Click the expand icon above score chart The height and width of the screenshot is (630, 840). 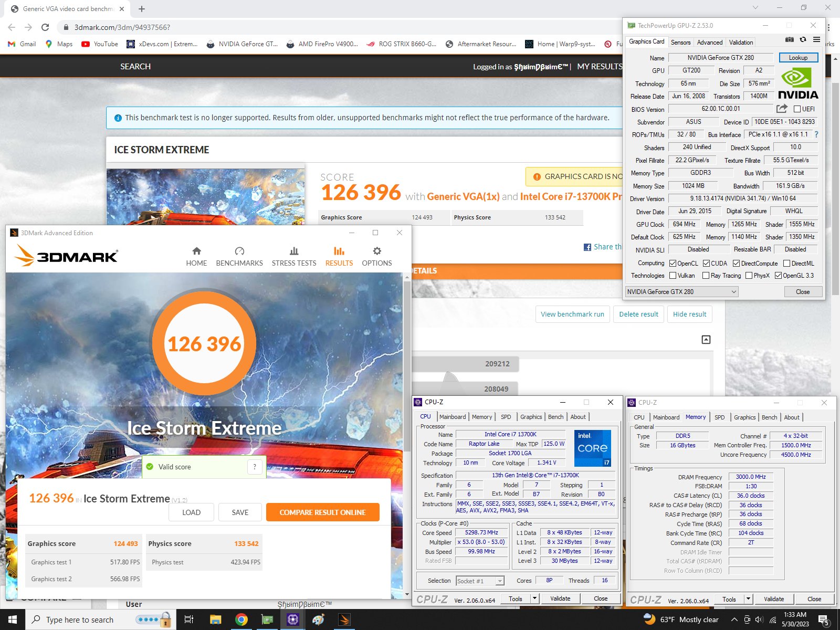point(706,340)
